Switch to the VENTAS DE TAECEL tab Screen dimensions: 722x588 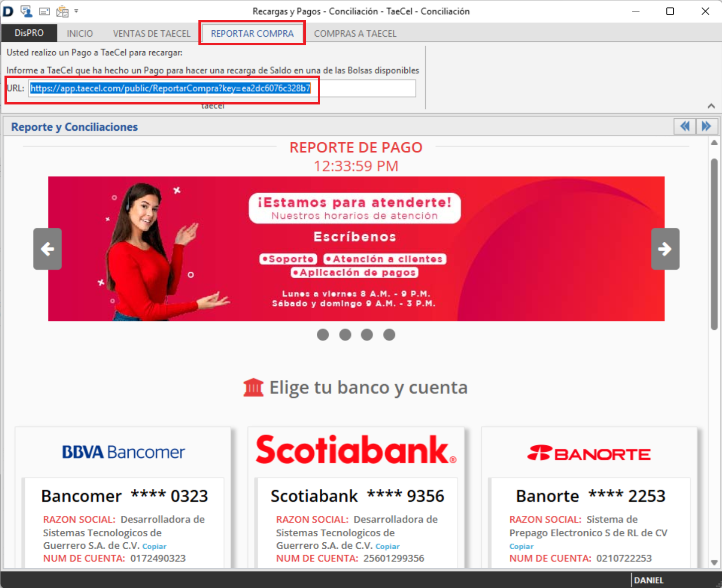pos(151,33)
